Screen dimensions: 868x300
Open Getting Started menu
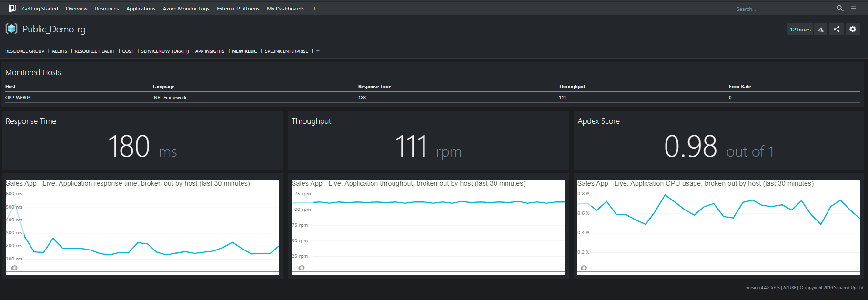click(40, 9)
